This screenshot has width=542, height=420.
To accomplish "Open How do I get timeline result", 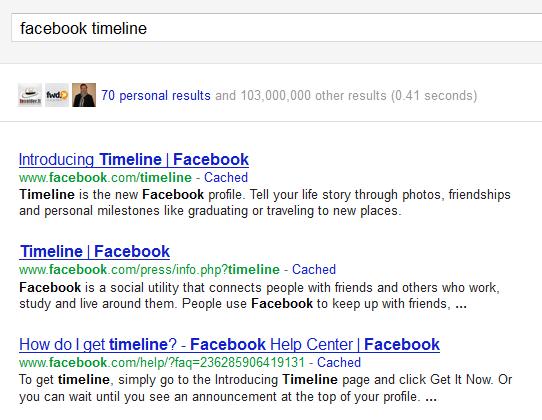I will (230, 345).
